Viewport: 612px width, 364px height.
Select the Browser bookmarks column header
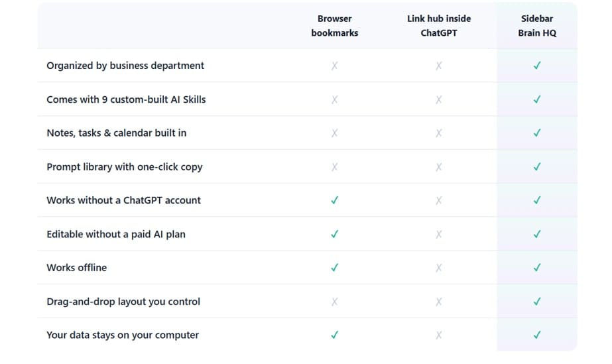[x=334, y=26]
